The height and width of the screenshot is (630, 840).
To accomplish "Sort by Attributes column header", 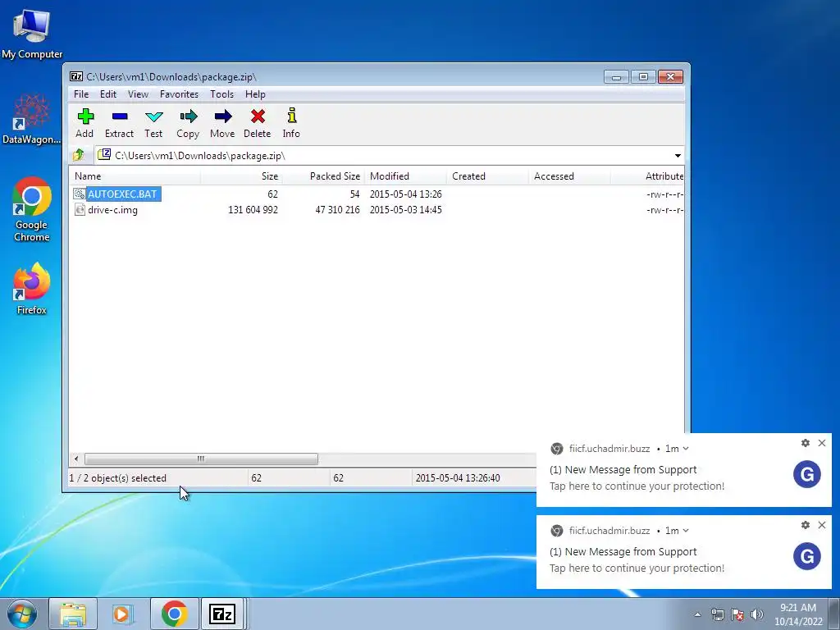I will pyautogui.click(x=648, y=176).
